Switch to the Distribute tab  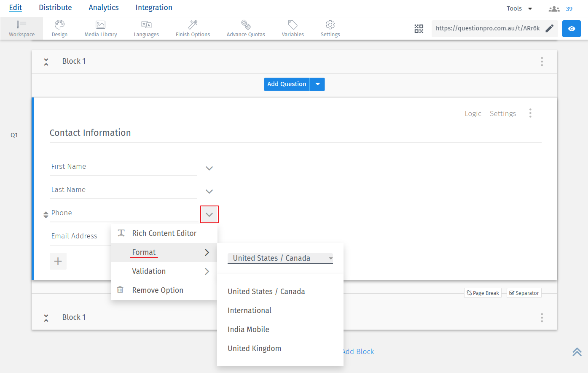(55, 8)
